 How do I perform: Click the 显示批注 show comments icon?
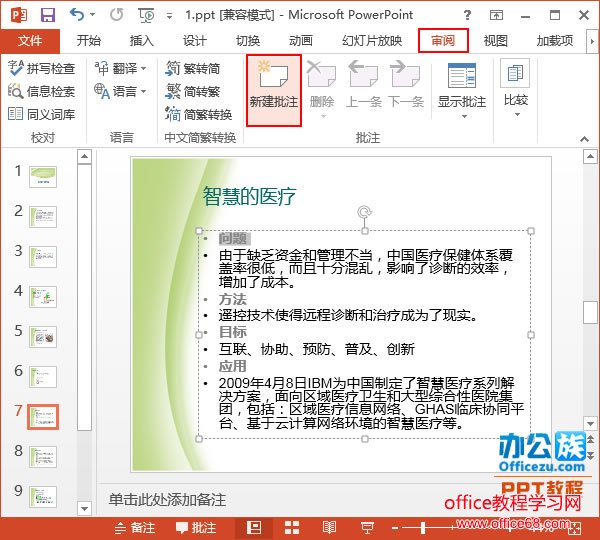pos(462,76)
